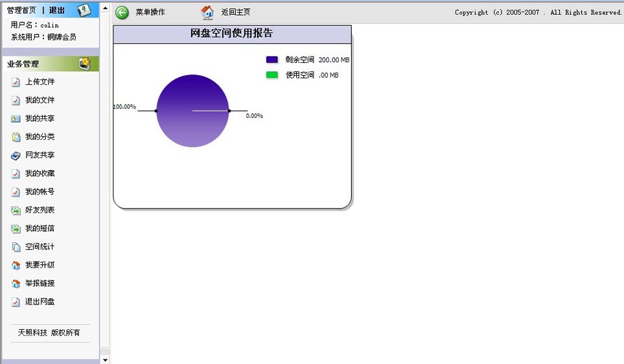Click the 系统用户：铜牌会员 text
The height and width of the screenshot is (364, 624).
coord(43,37)
